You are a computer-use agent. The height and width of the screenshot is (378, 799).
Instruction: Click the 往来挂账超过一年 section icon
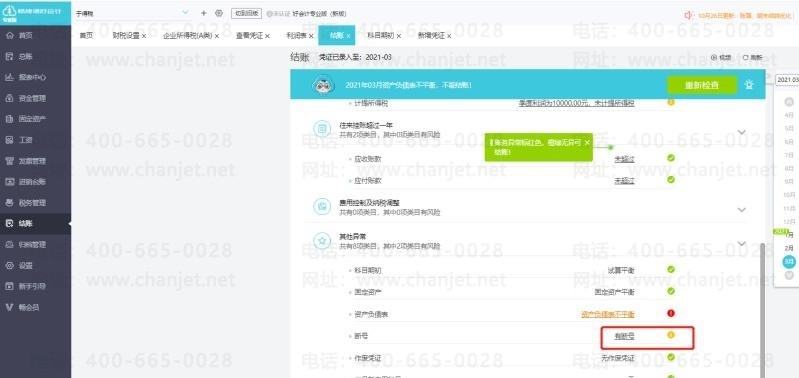tap(321, 129)
